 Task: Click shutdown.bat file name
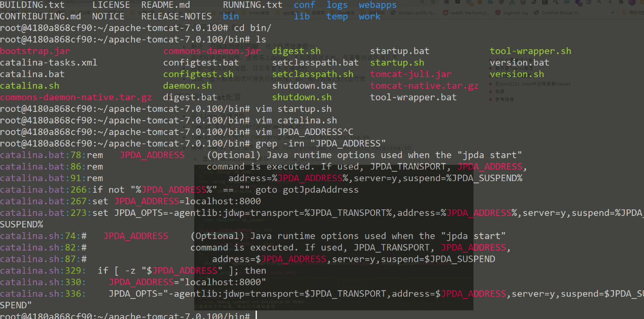pos(304,86)
